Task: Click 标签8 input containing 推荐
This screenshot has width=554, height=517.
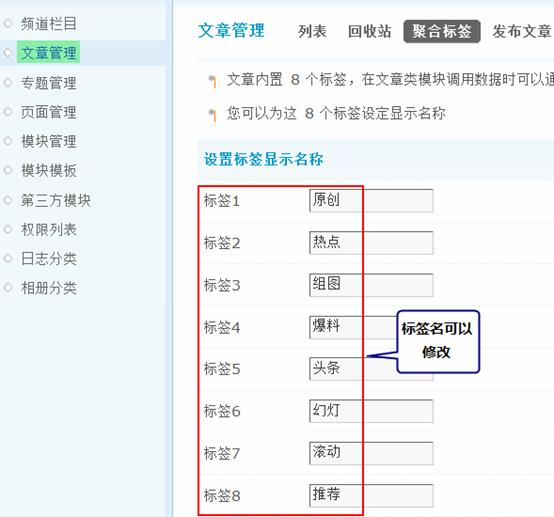Action: point(371,495)
